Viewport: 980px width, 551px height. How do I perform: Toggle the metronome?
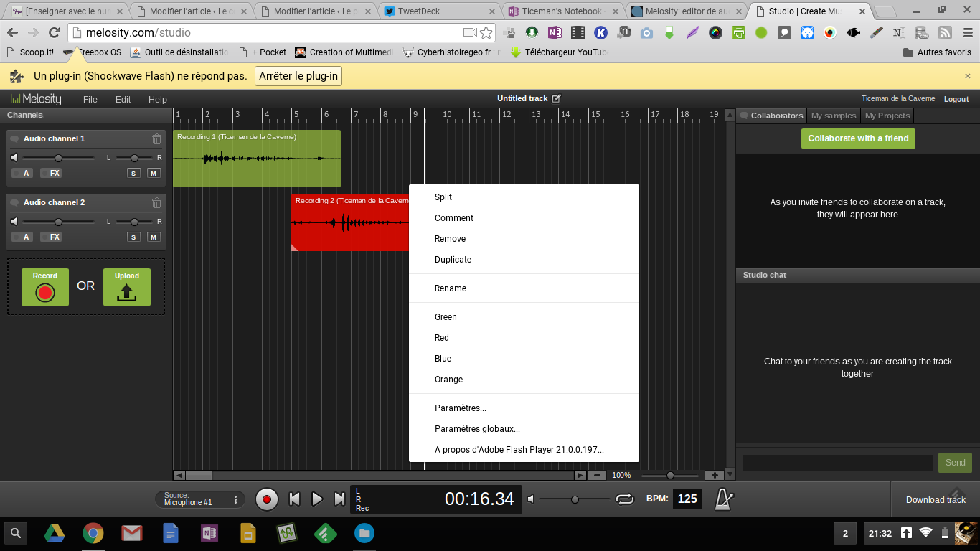(x=723, y=499)
